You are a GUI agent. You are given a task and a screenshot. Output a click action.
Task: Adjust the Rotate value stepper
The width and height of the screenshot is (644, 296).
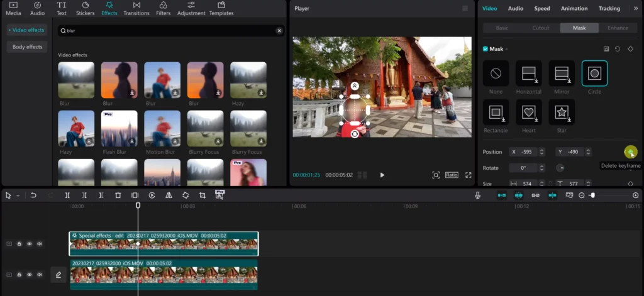point(541,168)
